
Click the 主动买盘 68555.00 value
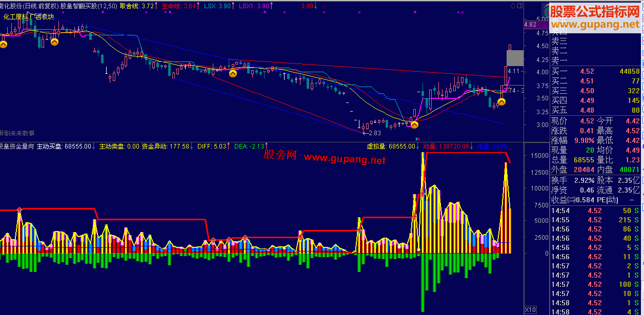point(64,146)
